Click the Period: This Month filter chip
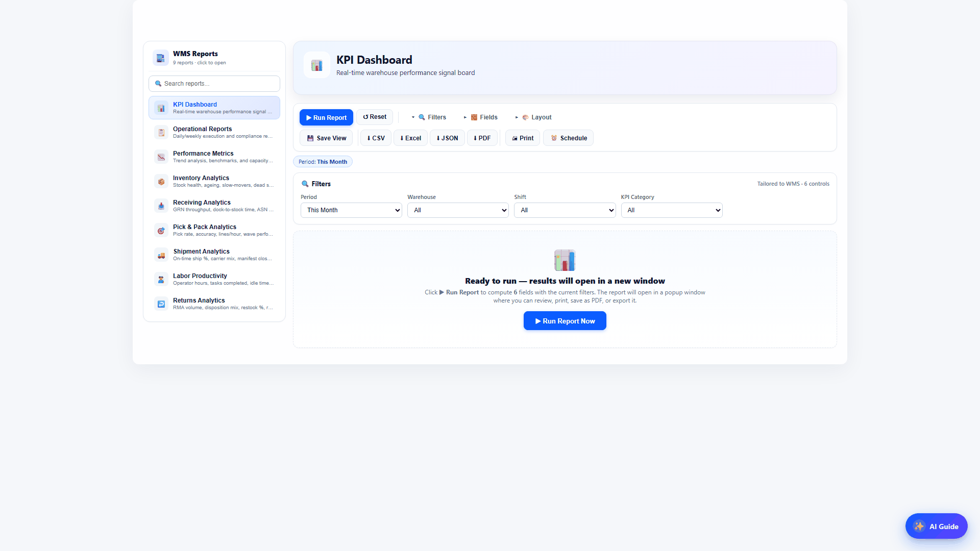Screen dimensions: 980x551 coord(323,162)
